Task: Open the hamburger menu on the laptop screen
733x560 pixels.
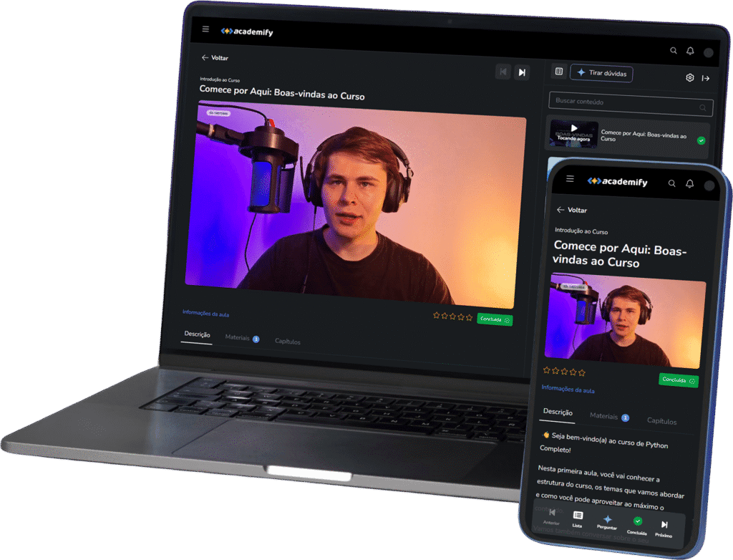Action: (x=205, y=29)
